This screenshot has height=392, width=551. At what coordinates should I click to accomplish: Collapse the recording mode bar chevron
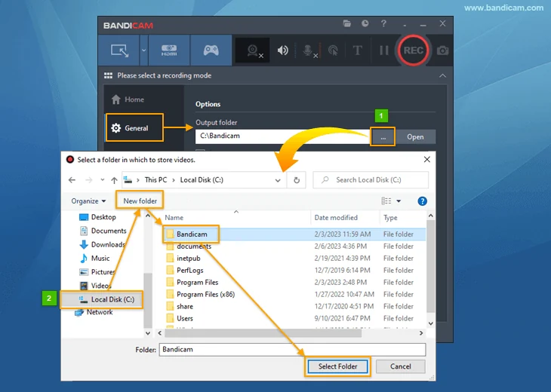click(443, 75)
